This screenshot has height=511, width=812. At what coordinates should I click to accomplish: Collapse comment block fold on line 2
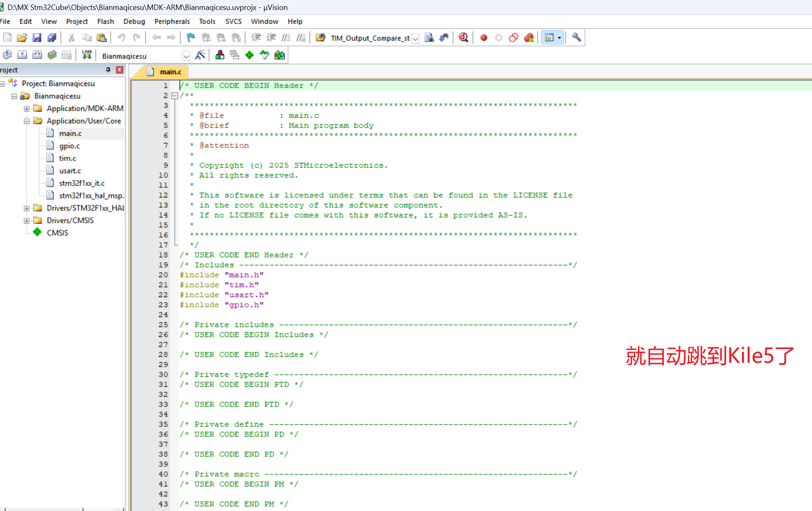click(175, 96)
